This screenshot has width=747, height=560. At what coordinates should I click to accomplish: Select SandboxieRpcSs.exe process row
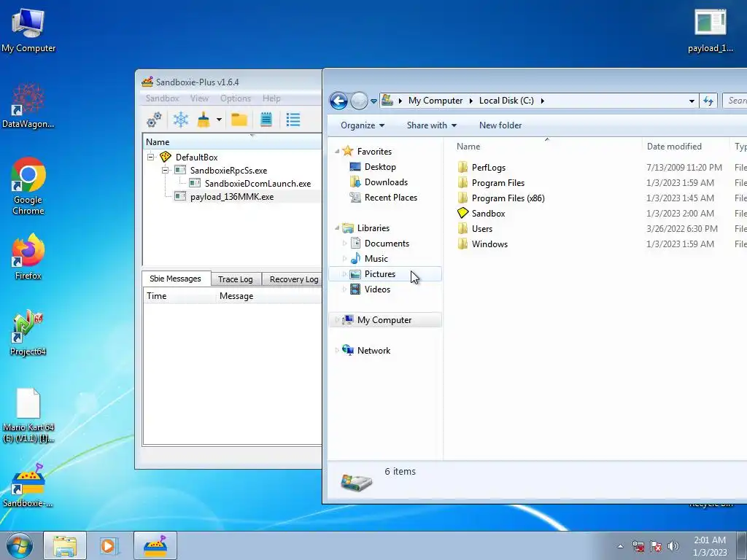tap(228, 171)
